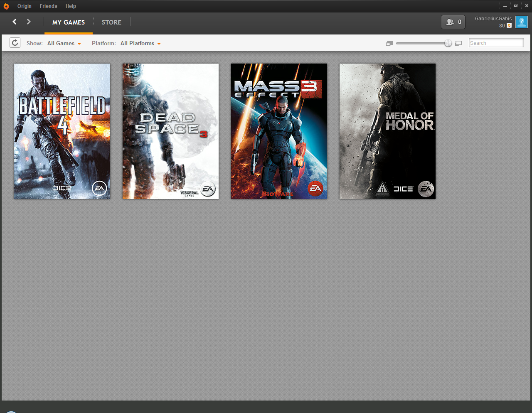
Task: Open the friends list button showing 0
Action: (x=453, y=22)
